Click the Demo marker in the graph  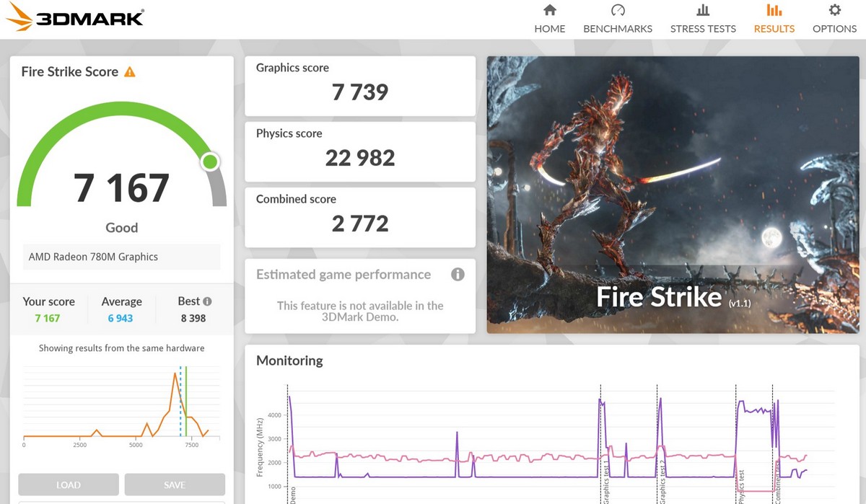tap(292, 494)
